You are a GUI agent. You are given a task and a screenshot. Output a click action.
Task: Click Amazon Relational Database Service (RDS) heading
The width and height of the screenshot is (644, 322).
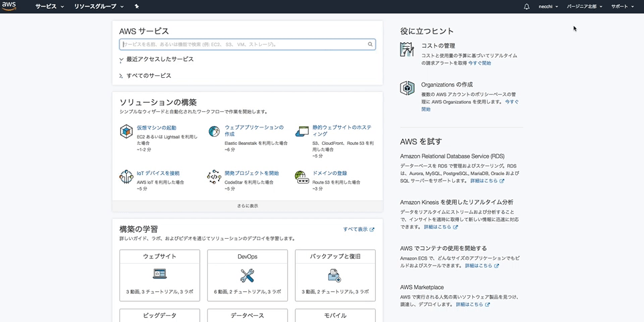(452, 156)
